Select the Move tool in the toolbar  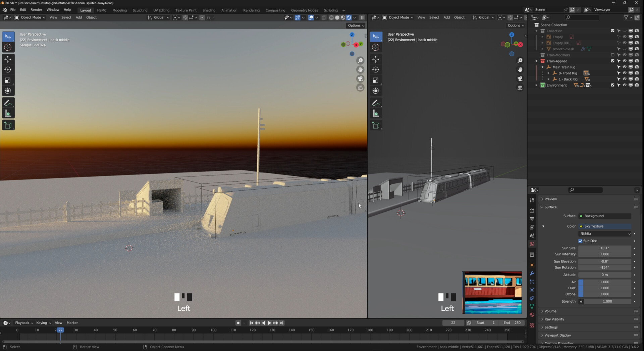[8, 58]
